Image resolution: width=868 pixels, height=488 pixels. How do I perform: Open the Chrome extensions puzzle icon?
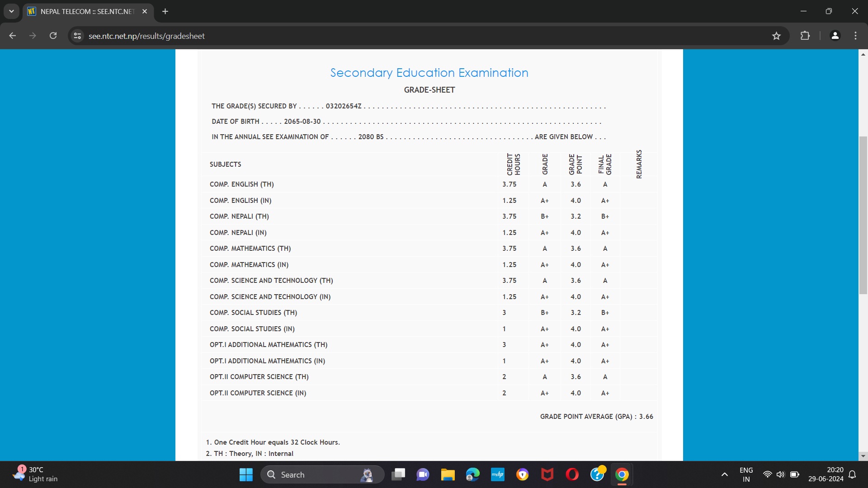(805, 36)
